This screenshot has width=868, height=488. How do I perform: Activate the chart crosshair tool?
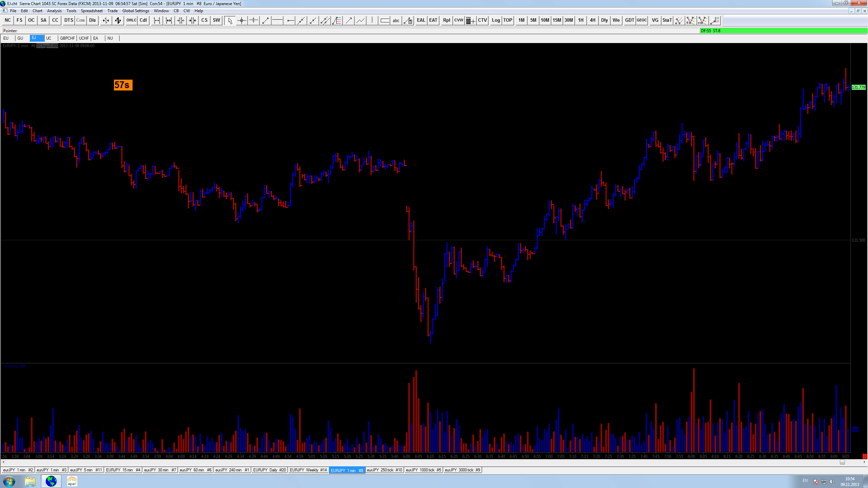coord(241,20)
